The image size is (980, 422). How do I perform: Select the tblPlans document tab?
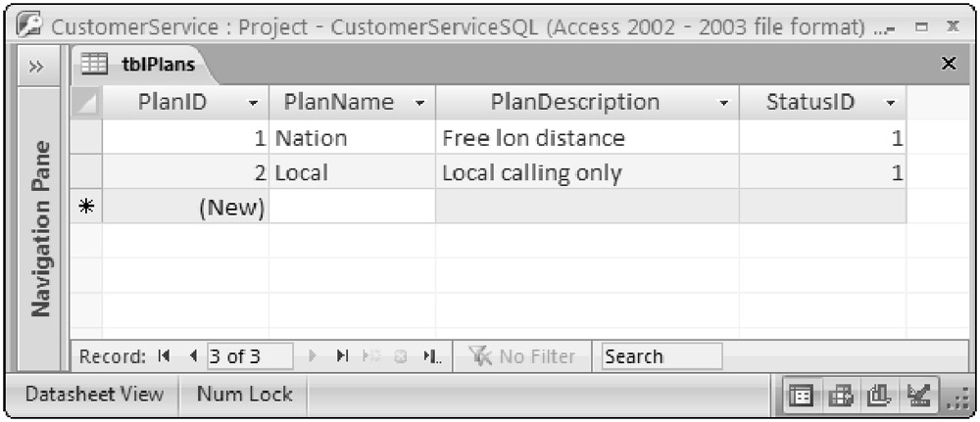pos(164,66)
